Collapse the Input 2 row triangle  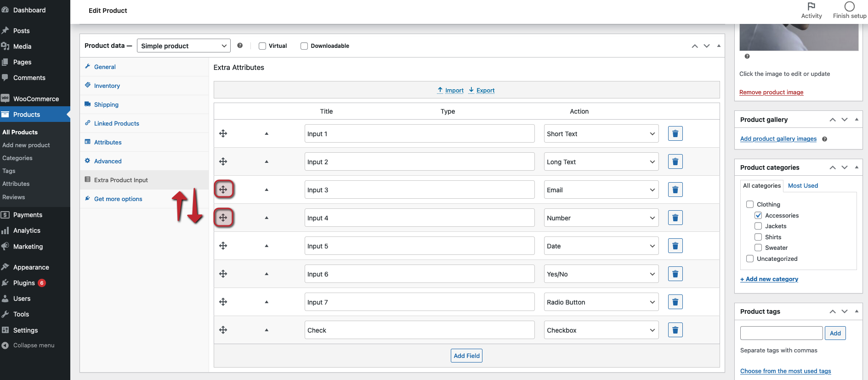(267, 161)
